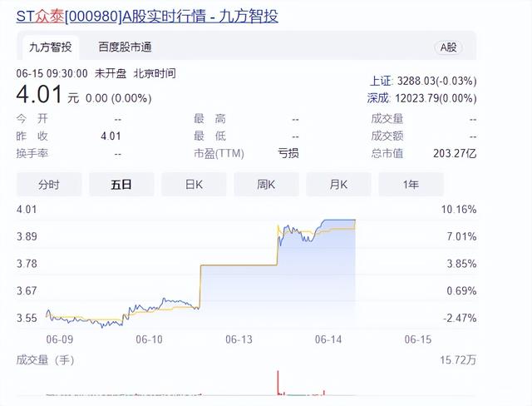Click the 深成 index link
Viewport: 532px width, 406px height.
coord(378,98)
